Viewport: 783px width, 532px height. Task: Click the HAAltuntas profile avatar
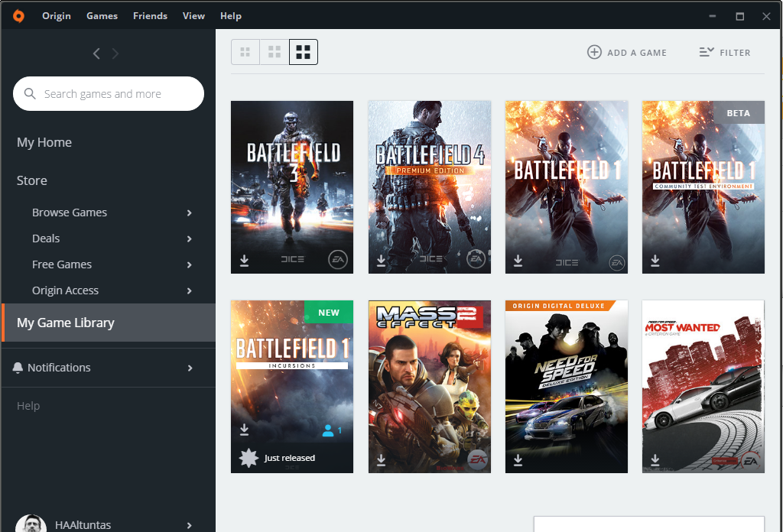(x=31, y=523)
